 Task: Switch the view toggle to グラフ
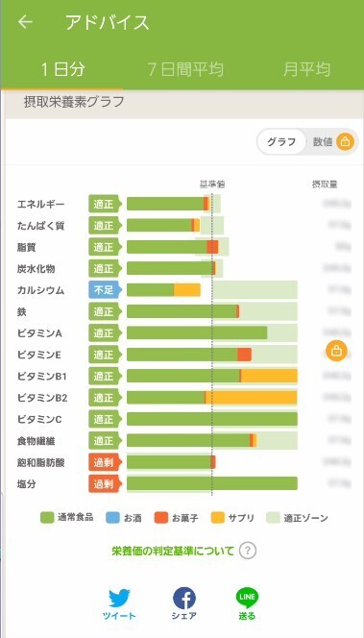coord(281,142)
